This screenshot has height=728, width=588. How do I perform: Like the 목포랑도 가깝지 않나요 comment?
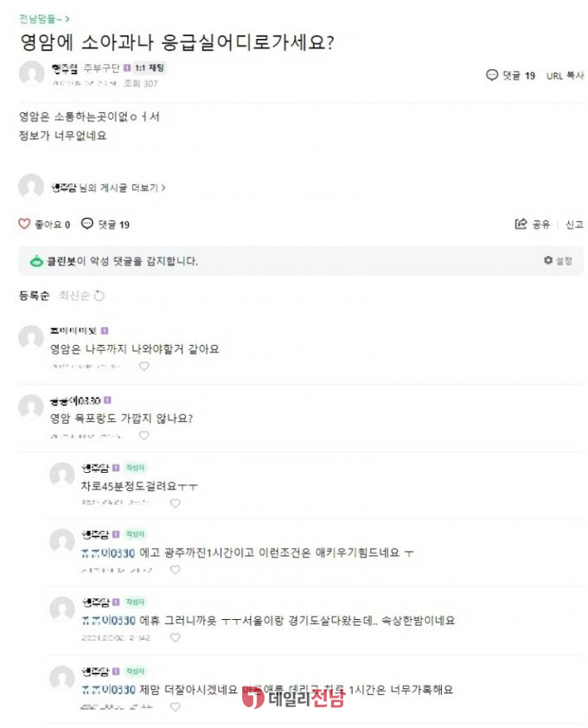tap(144, 435)
